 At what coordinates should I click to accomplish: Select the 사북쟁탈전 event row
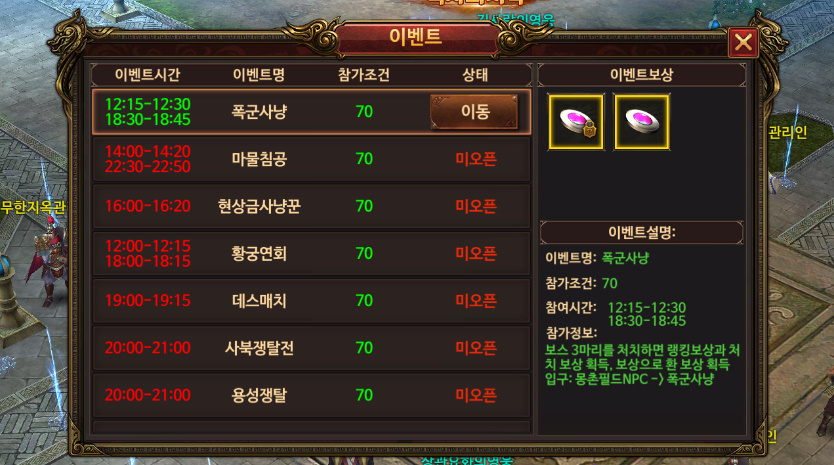click(311, 348)
